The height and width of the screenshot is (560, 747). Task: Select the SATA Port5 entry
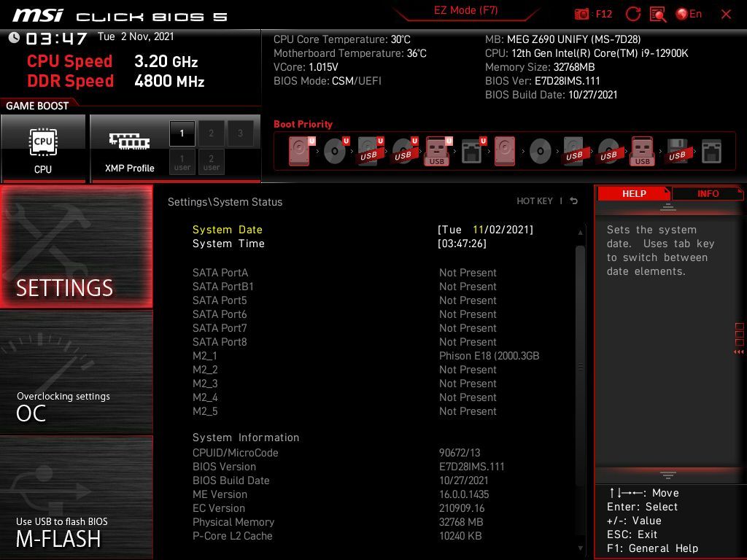point(220,300)
